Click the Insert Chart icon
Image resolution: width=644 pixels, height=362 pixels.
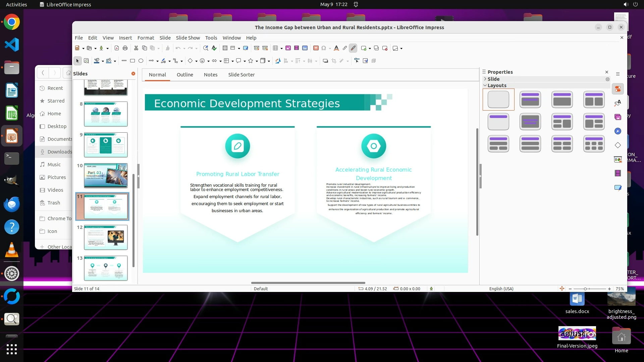pos(305,48)
